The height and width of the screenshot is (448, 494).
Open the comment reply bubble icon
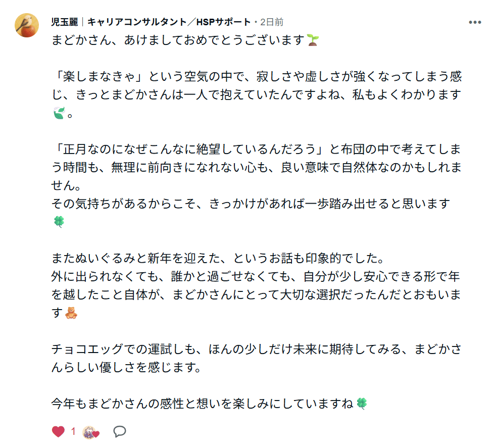tap(119, 432)
